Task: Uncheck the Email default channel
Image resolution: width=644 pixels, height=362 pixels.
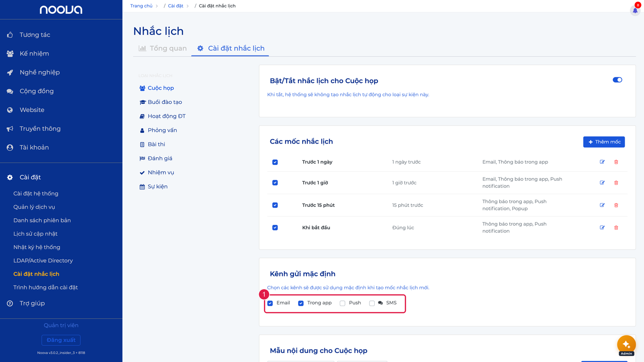Action: 270,303
